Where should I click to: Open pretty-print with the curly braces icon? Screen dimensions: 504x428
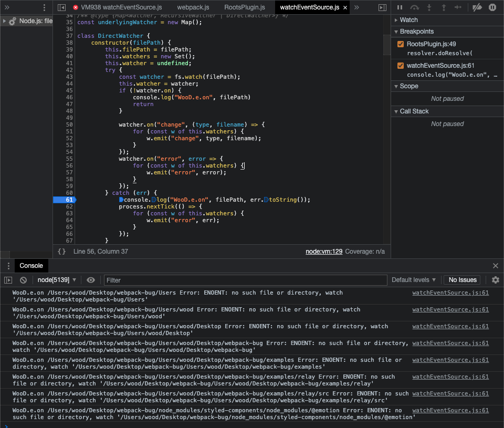62,251
